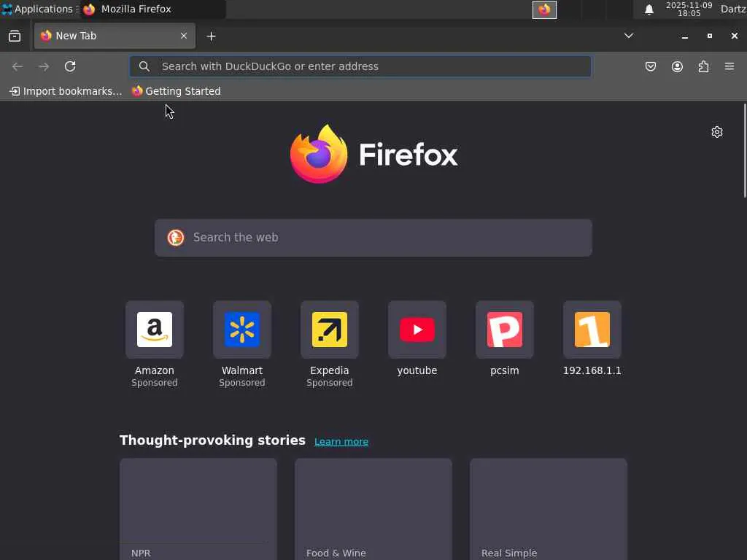747x560 pixels.
Task: Close the Firefox window
Action: coord(734,36)
